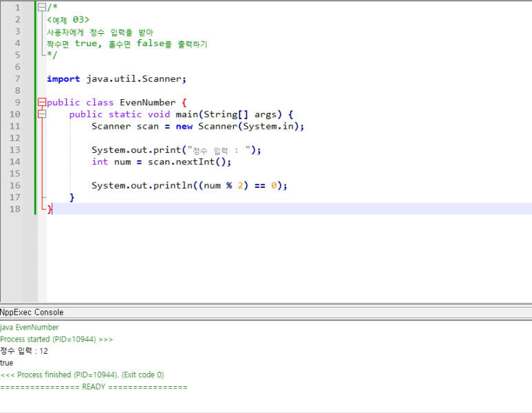Click 'System.out.println' on line 16
Screen dimensions: 532x413
point(142,186)
